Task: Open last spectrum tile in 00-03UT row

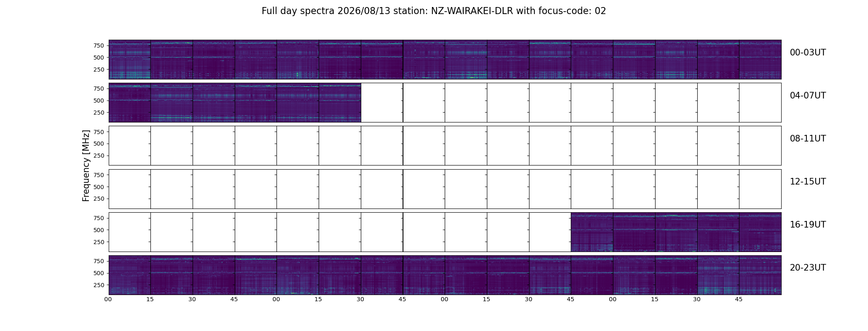Action: 760,60
